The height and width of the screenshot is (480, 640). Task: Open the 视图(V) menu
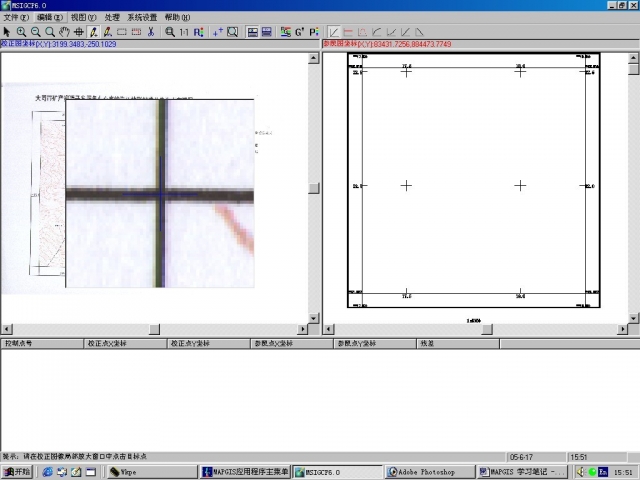point(84,18)
